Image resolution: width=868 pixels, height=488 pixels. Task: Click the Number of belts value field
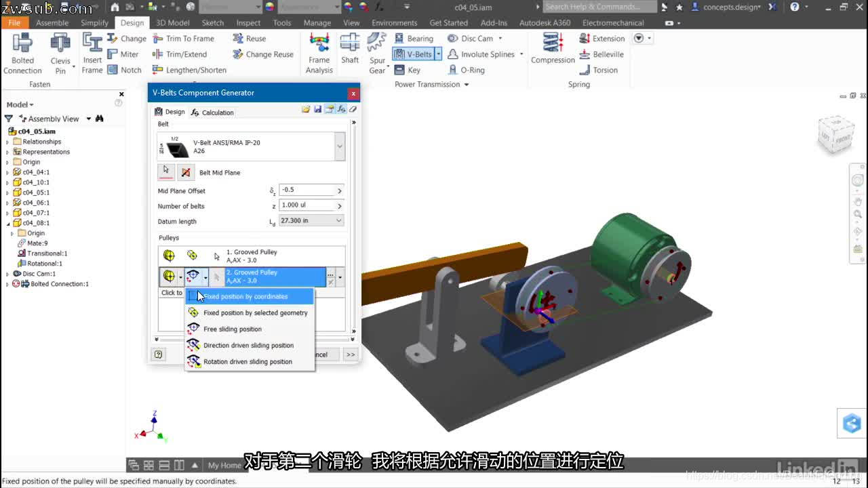click(x=307, y=205)
